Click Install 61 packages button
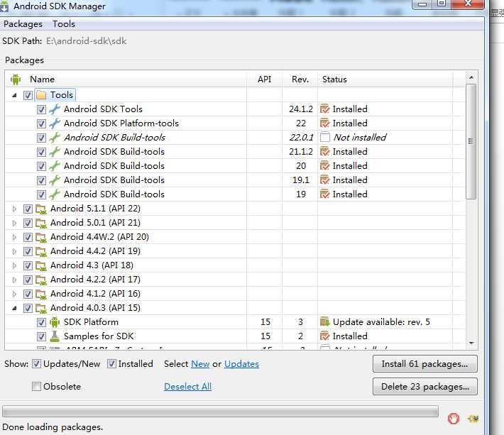 click(x=425, y=363)
